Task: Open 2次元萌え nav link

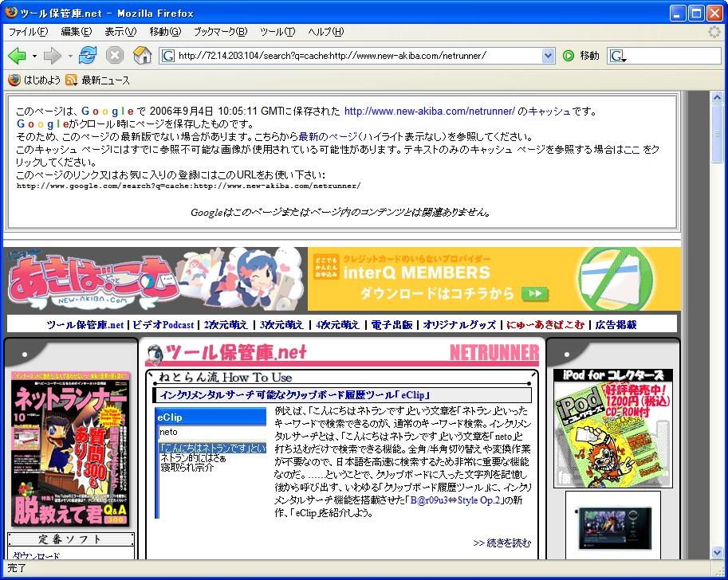Action: point(226,325)
